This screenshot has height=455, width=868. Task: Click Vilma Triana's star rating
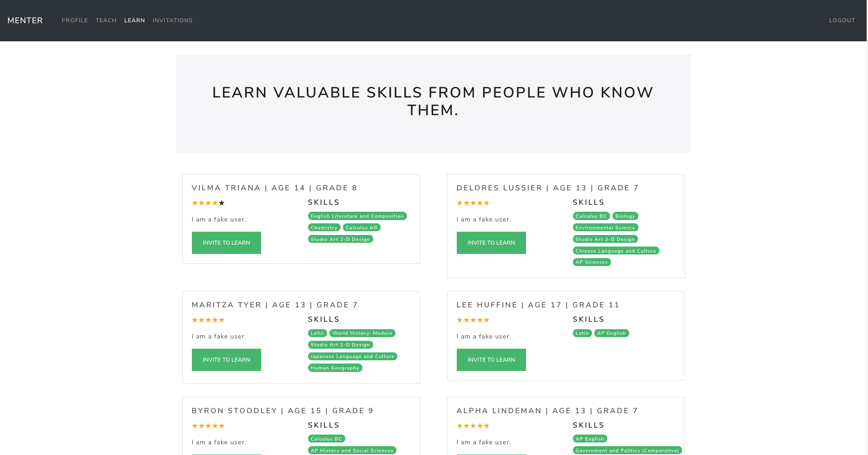208,203
